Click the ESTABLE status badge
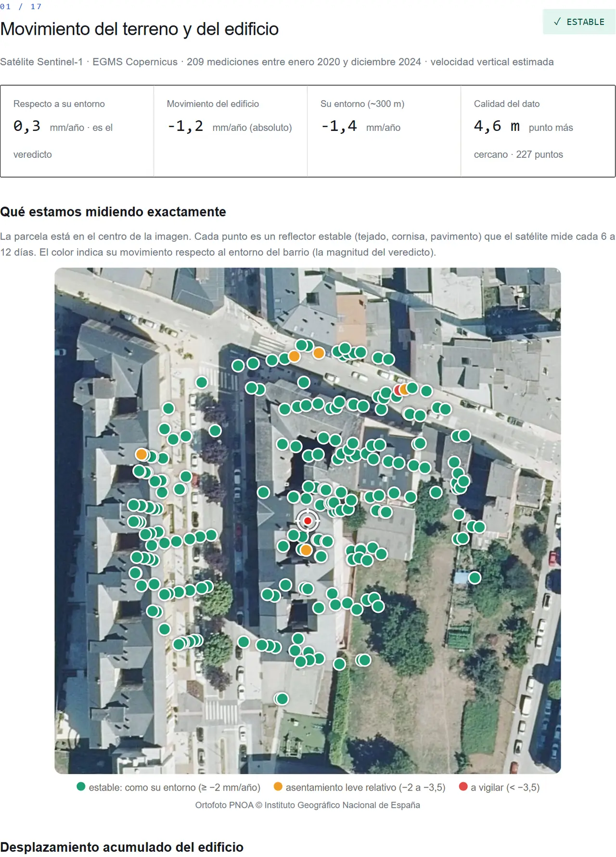The height and width of the screenshot is (857, 616). pos(579,22)
